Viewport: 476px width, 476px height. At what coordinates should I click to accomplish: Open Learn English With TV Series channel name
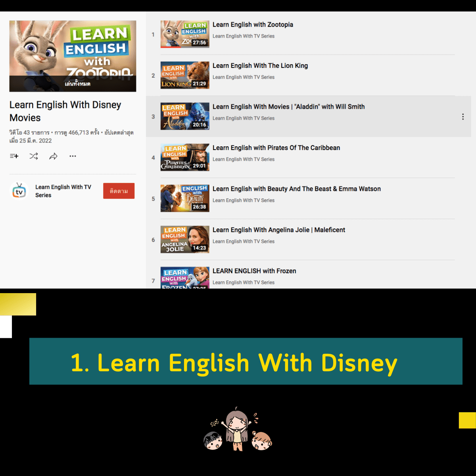(x=63, y=191)
